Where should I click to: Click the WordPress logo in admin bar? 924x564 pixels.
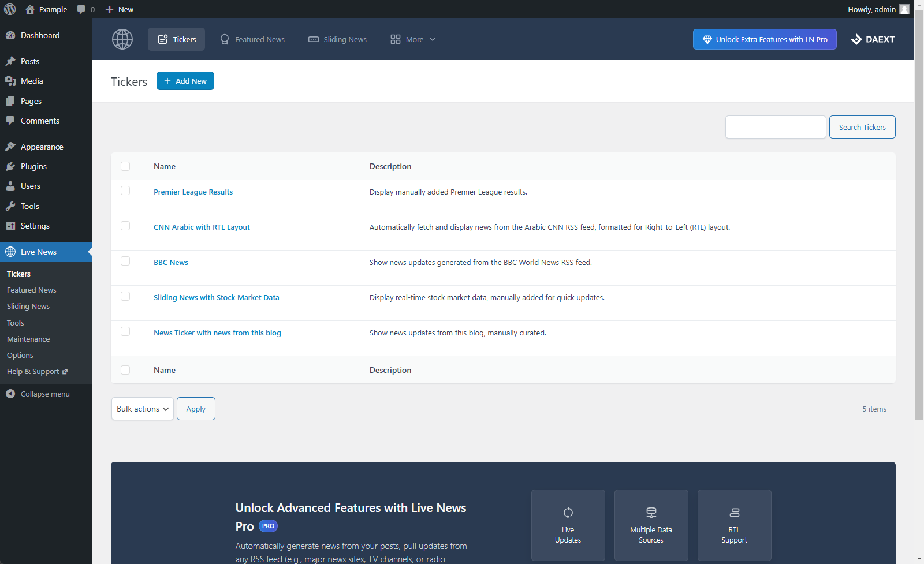pos(10,9)
